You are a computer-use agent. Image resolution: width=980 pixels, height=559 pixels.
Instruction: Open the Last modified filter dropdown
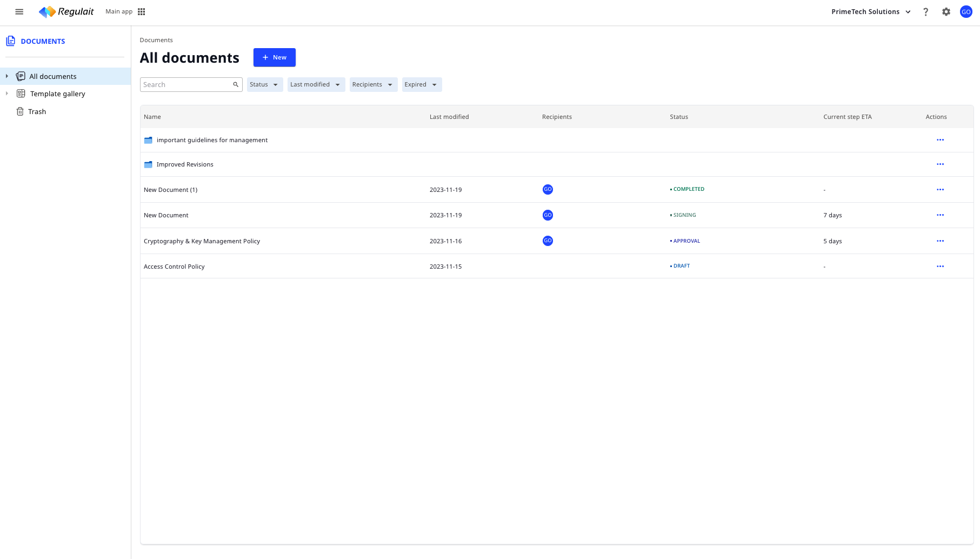pos(316,85)
